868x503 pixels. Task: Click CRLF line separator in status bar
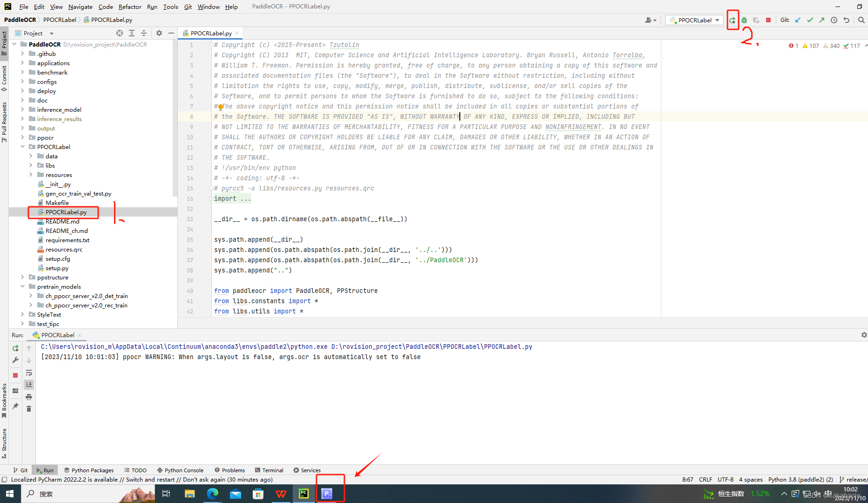click(705, 480)
